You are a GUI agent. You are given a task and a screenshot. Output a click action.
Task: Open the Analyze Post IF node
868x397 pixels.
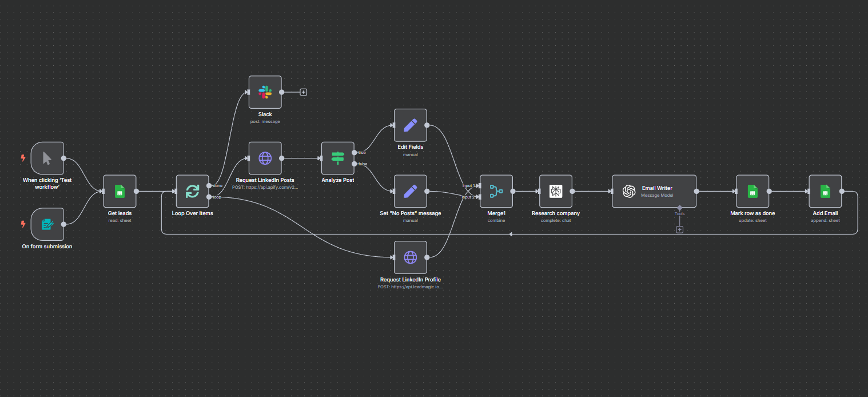pyautogui.click(x=337, y=158)
